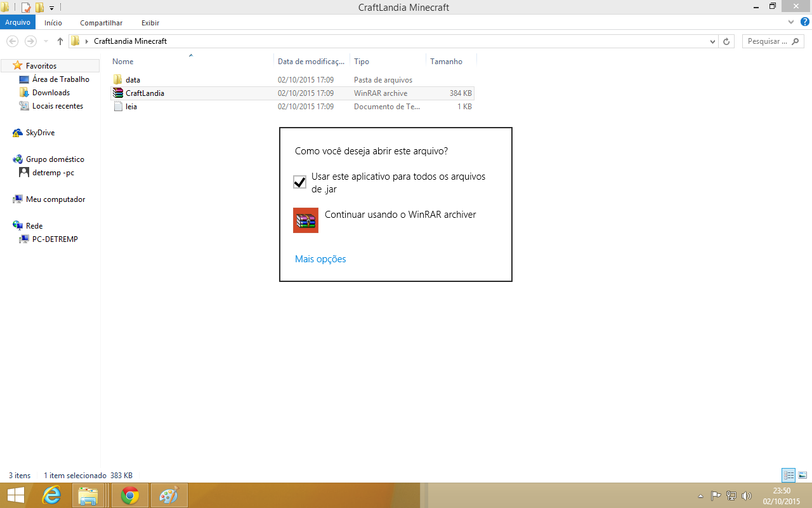
Task: Expand the breadcrumb arrow before CraftLandia Minecraft
Action: [87, 41]
